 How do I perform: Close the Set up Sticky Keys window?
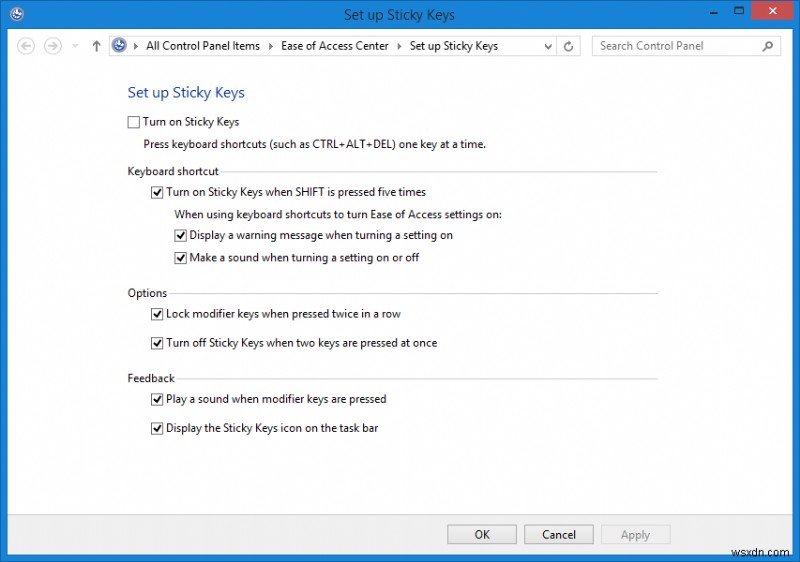point(772,11)
